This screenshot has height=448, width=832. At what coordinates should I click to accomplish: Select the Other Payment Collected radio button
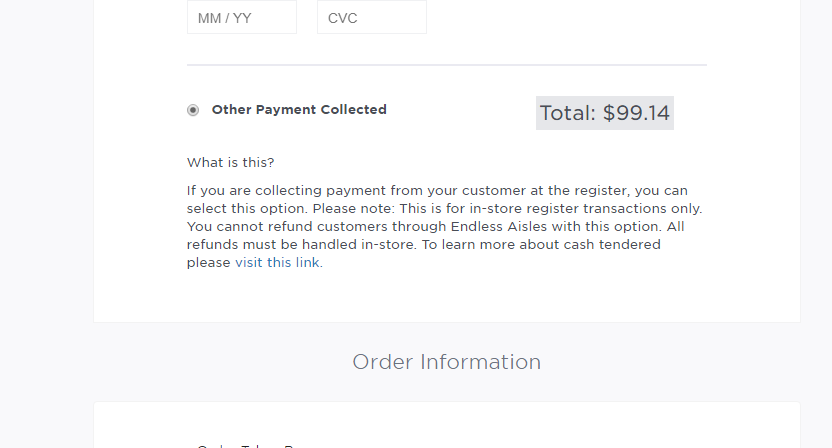click(193, 110)
